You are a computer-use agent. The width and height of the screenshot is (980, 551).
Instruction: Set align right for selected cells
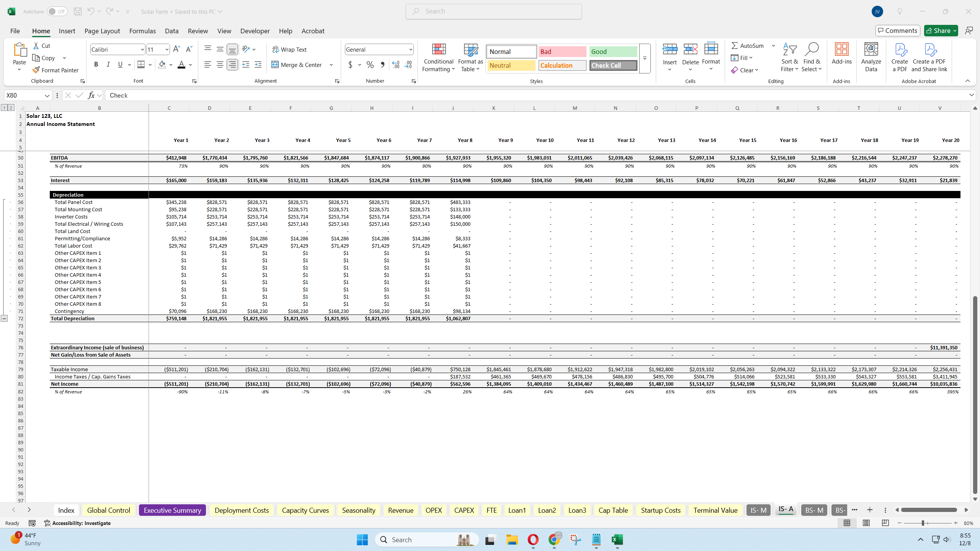click(x=232, y=65)
